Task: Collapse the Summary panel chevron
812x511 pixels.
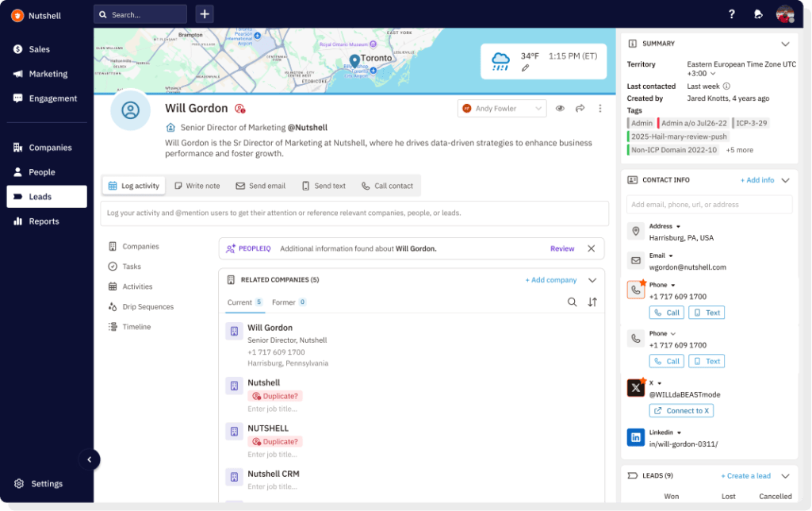Action: pos(785,44)
